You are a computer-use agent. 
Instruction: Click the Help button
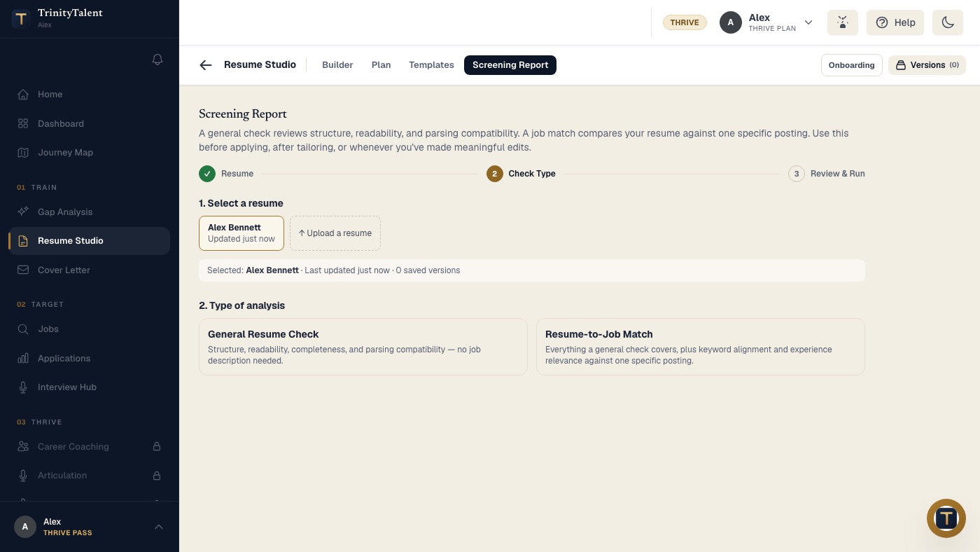pos(895,22)
